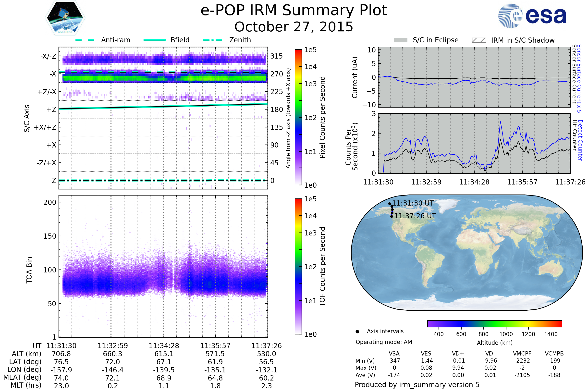The image size is (588, 392).
Task: Click the Anti-ram dashed line legend marker
Action: (85, 40)
